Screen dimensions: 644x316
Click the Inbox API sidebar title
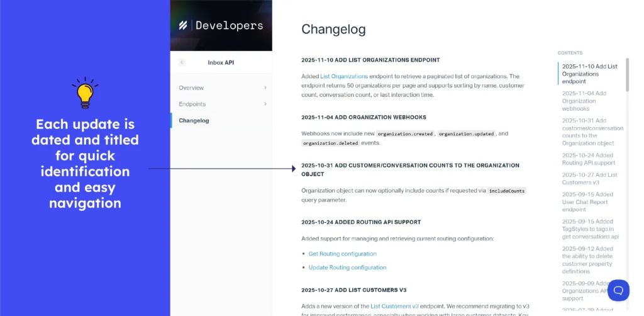point(221,62)
